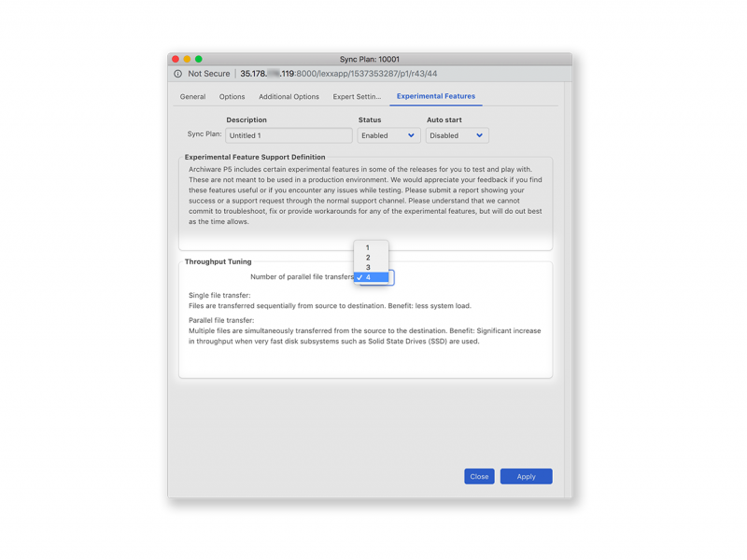Click the Apply button

(x=526, y=476)
